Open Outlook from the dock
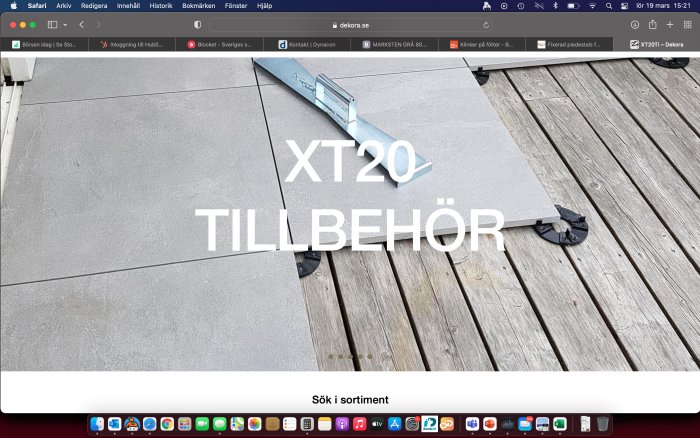Image resolution: width=700 pixels, height=438 pixels. [x=114, y=424]
